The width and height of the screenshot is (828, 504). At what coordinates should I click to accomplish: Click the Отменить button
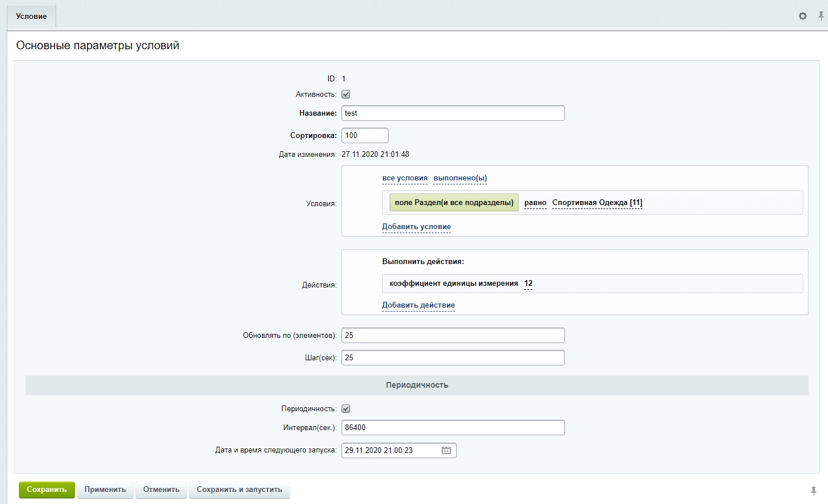click(x=161, y=490)
